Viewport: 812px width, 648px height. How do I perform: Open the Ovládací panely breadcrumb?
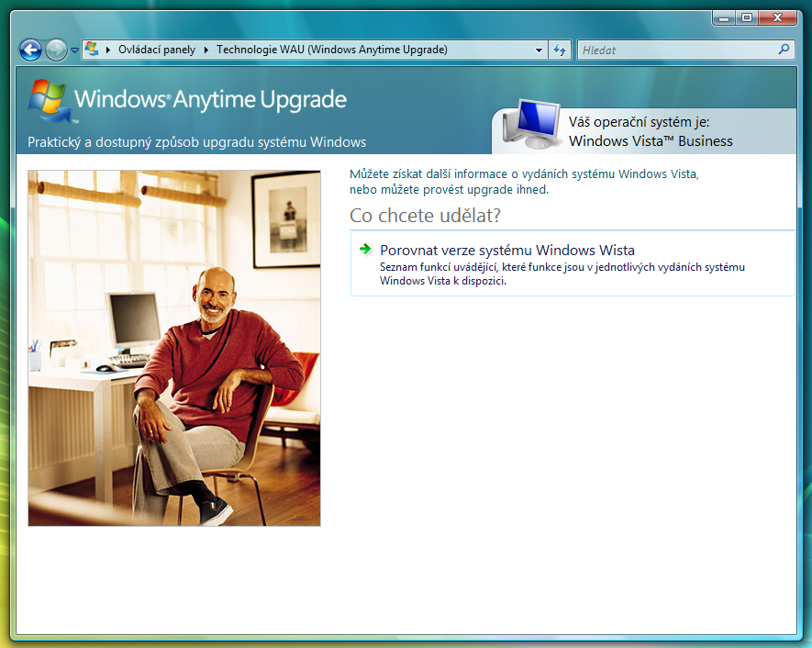tap(157, 50)
